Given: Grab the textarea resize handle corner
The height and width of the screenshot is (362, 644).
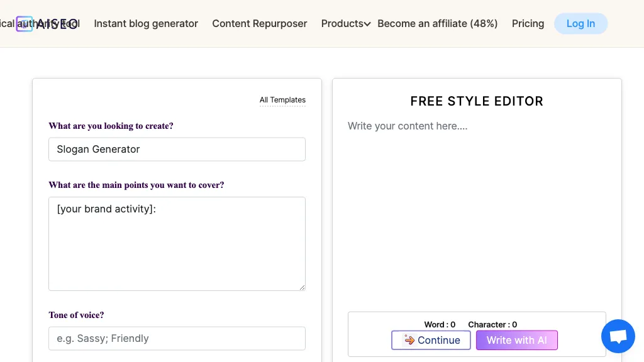Looking at the screenshot, I should tap(302, 287).
